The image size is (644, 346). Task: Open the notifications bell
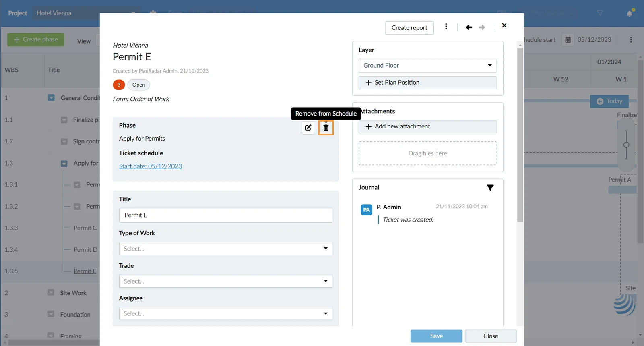point(630,13)
